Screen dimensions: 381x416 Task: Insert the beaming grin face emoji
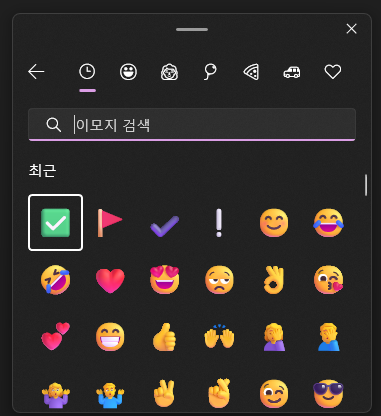[110, 337]
